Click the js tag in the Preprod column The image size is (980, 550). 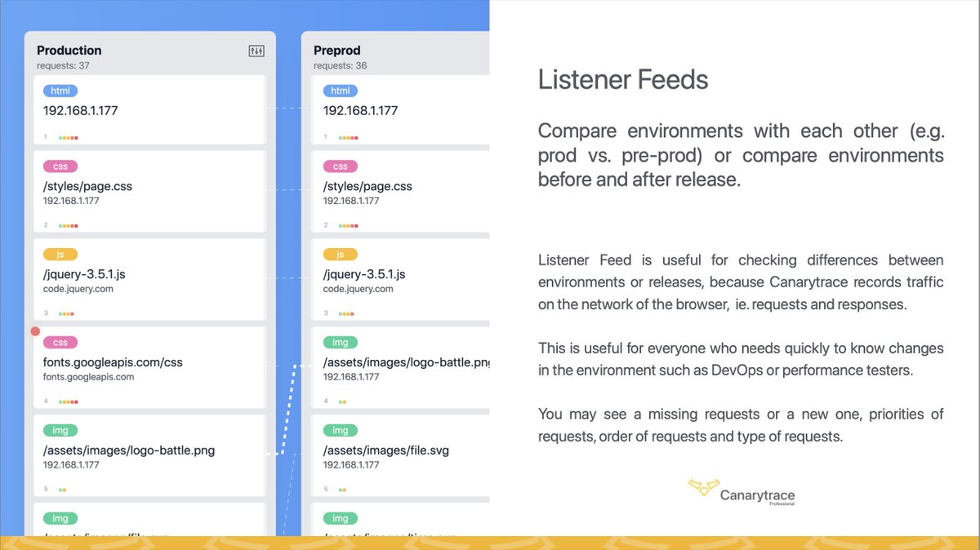tap(341, 255)
